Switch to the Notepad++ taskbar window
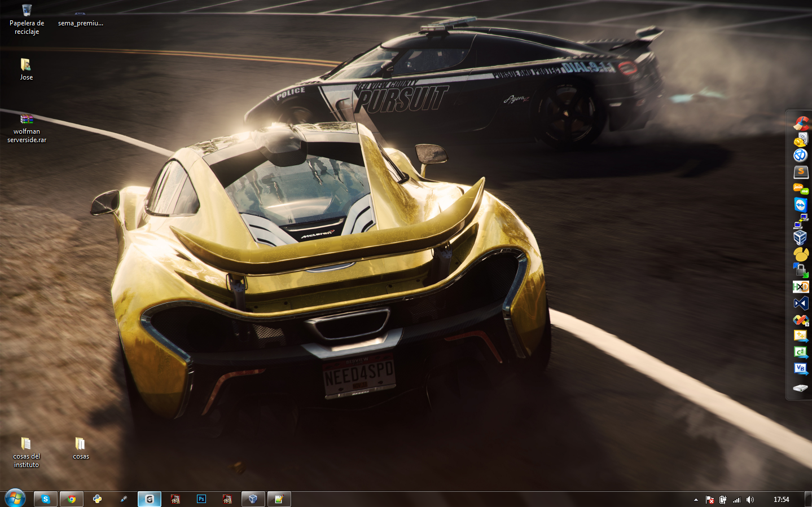Screen dimensions: 812x507 coord(279,499)
